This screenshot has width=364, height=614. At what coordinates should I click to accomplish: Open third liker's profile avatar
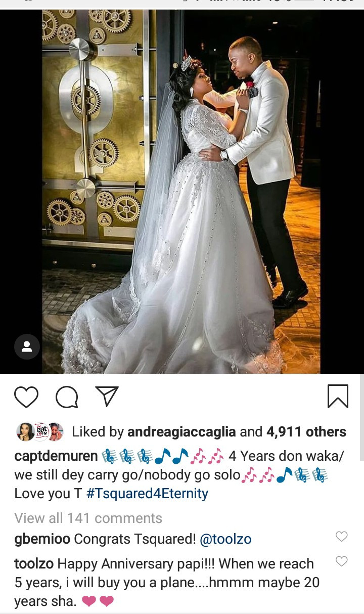(56, 431)
